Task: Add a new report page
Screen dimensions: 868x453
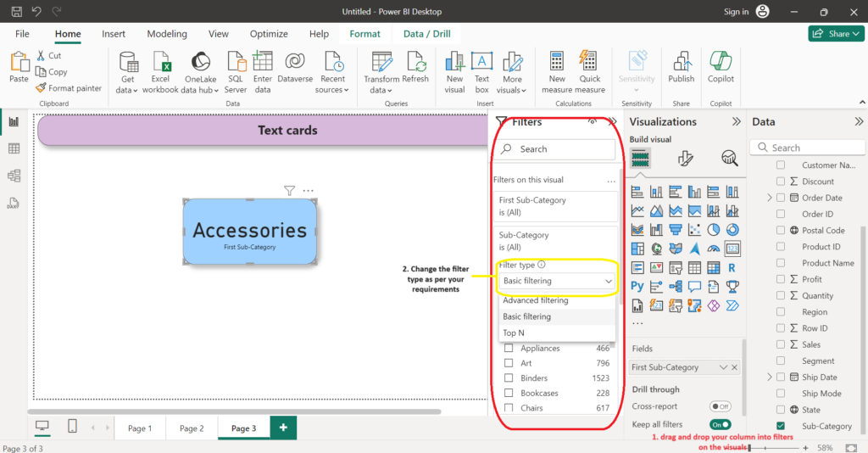Action: click(283, 428)
